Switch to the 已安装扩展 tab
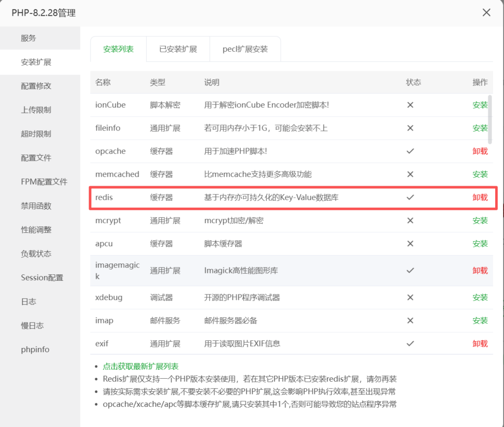 178,49
